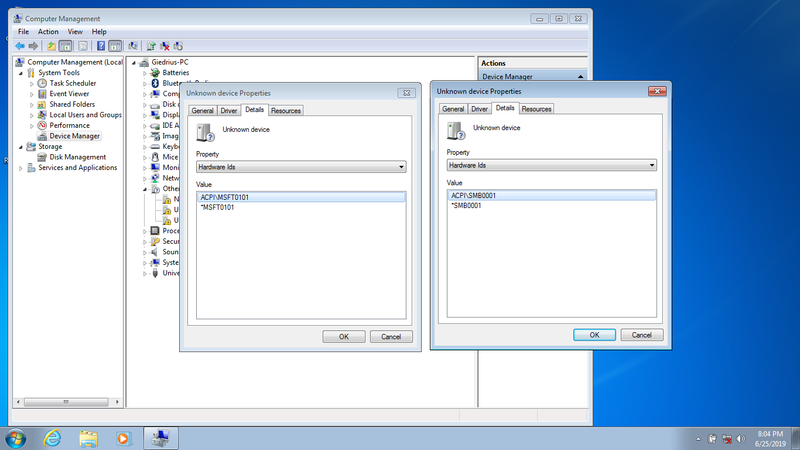The image size is (800, 450).
Task: Open Internet Explorer from taskbar
Action: [x=52, y=438]
